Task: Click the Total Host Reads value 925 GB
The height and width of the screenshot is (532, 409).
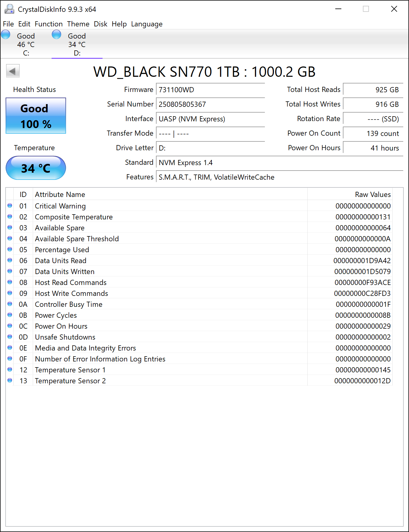Action: (373, 90)
